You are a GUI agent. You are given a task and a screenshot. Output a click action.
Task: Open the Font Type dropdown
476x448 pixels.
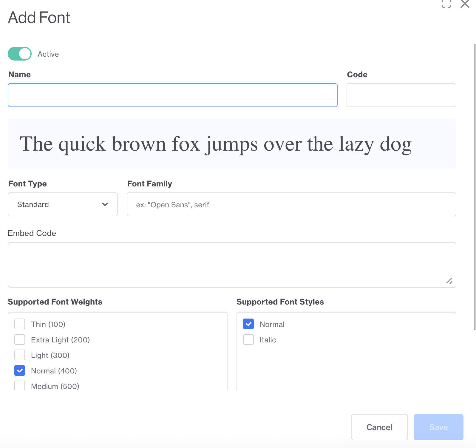63,204
